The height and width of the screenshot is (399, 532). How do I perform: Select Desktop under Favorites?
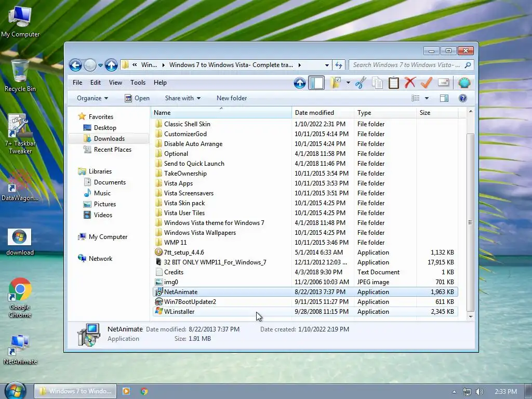(x=105, y=128)
